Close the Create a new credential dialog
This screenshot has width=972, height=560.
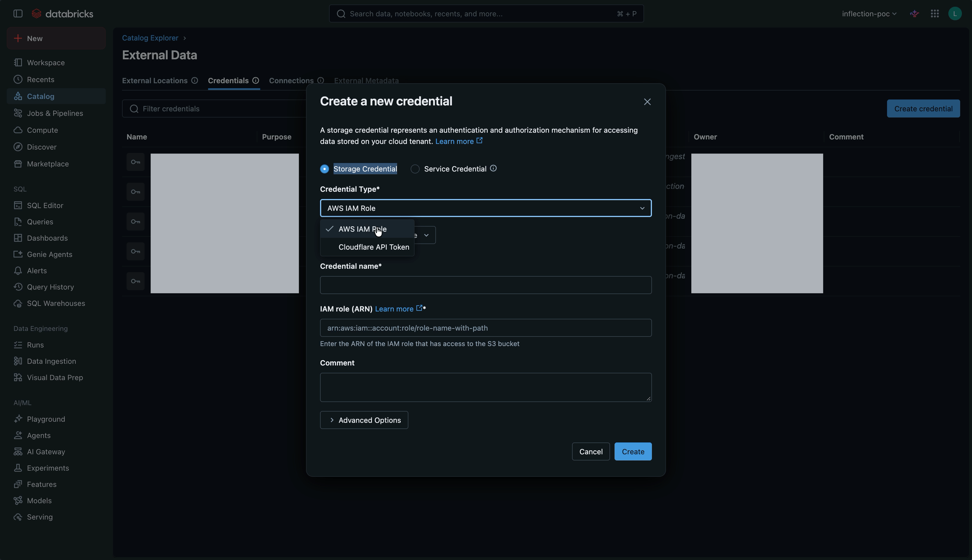point(647,101)
